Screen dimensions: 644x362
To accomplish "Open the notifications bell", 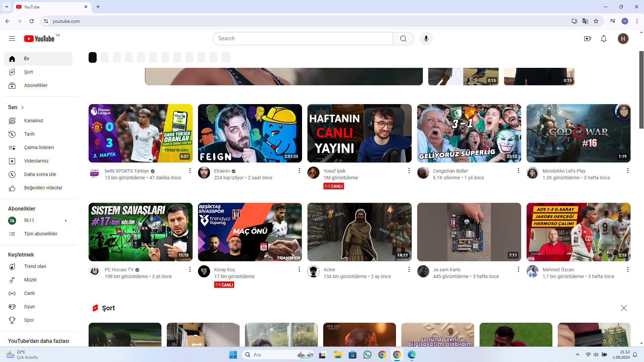I will [x=604, y=39].
